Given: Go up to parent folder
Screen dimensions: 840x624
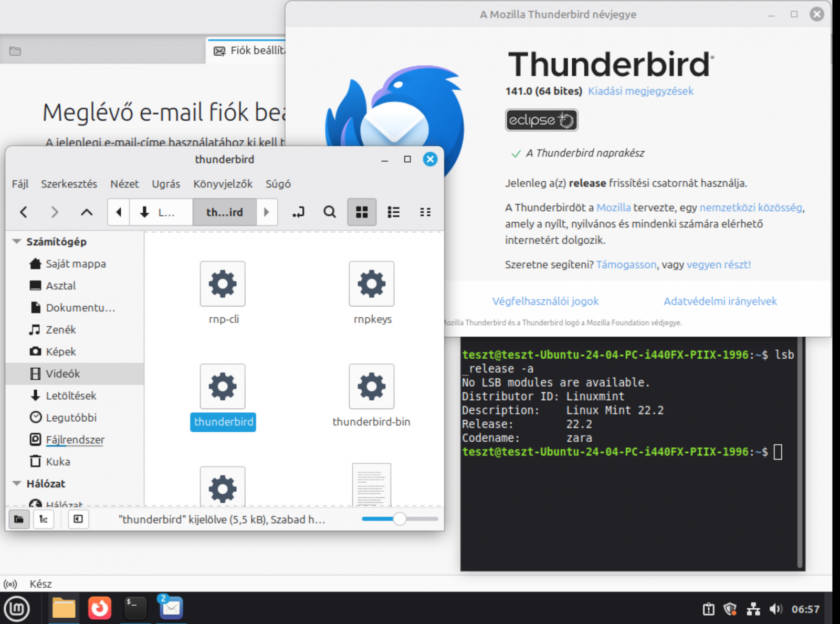Looking at the screenshot, I should click(x=87, y=212).
